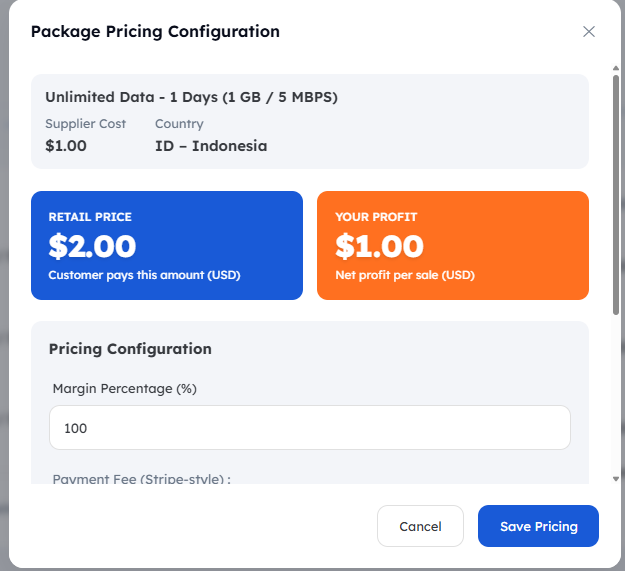Click the Pricing Configuration section heading
The height and width of the screenshot is (571, 625).
click(130, 349)
